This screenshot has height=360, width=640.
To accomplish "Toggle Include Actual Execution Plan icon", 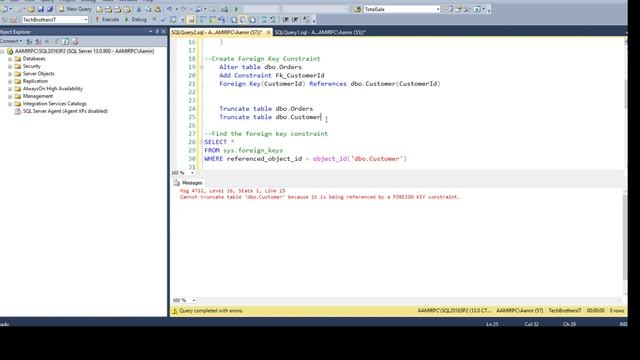I will point(203,19).
